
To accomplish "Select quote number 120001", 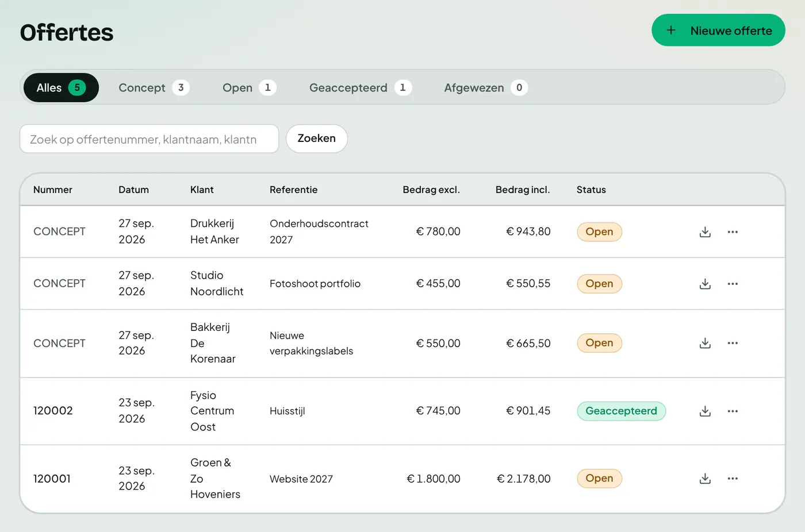I will pyautogui.click(x=52, y=479).
